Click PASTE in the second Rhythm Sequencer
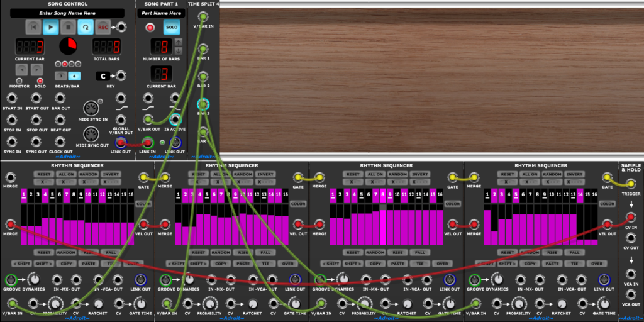The width and height of the screenshot is (644, 322). [x=243, y=264]
